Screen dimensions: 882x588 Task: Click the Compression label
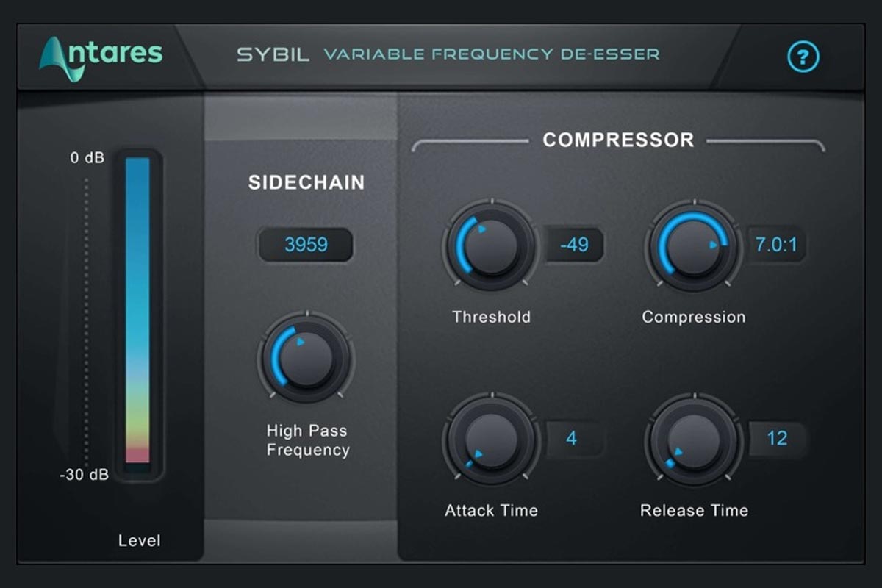tap(693, 317)
